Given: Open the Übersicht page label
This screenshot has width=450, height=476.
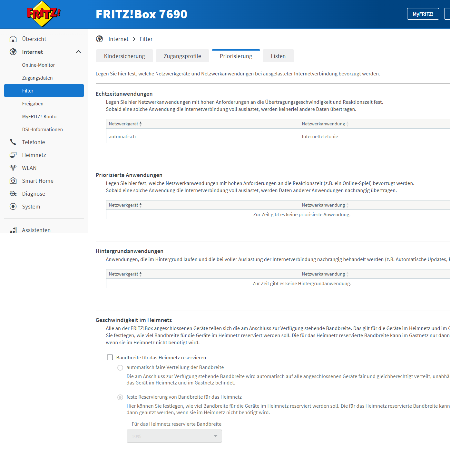Looking at the screenshot, I should pos(34,39).
